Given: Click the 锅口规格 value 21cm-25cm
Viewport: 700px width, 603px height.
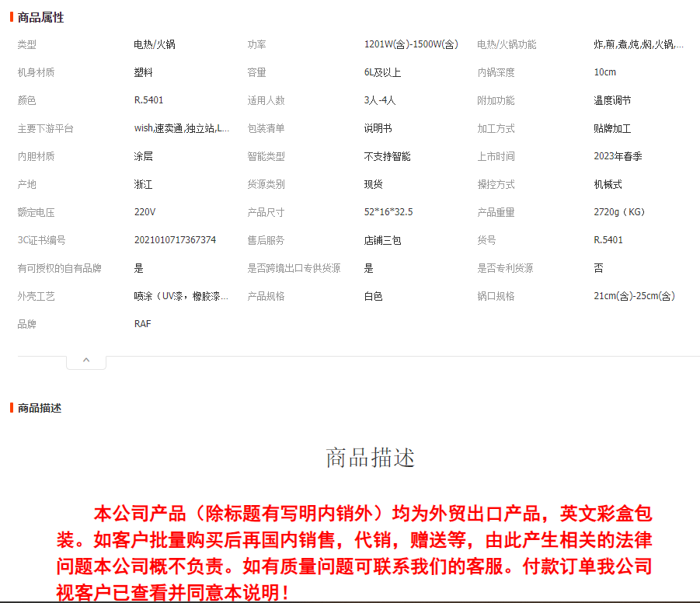Looking at the screenshot, I should pyautogui.click(x=634, y=296).
